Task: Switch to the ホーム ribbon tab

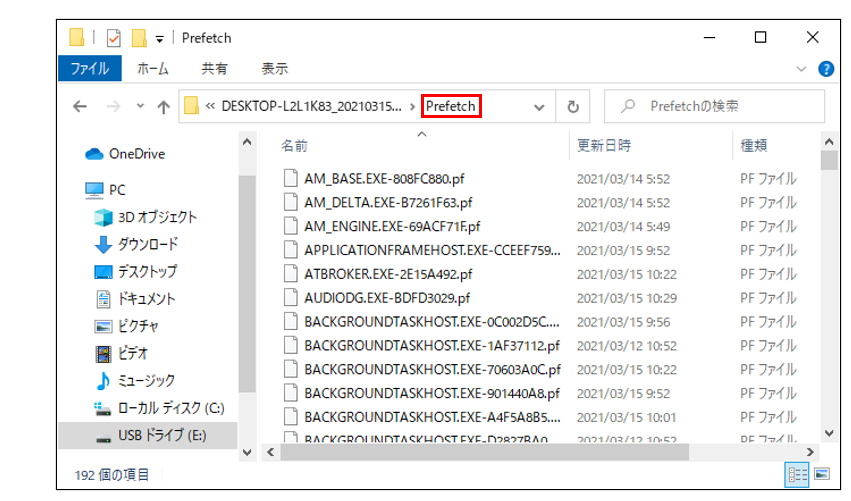Action: [153, 69]
